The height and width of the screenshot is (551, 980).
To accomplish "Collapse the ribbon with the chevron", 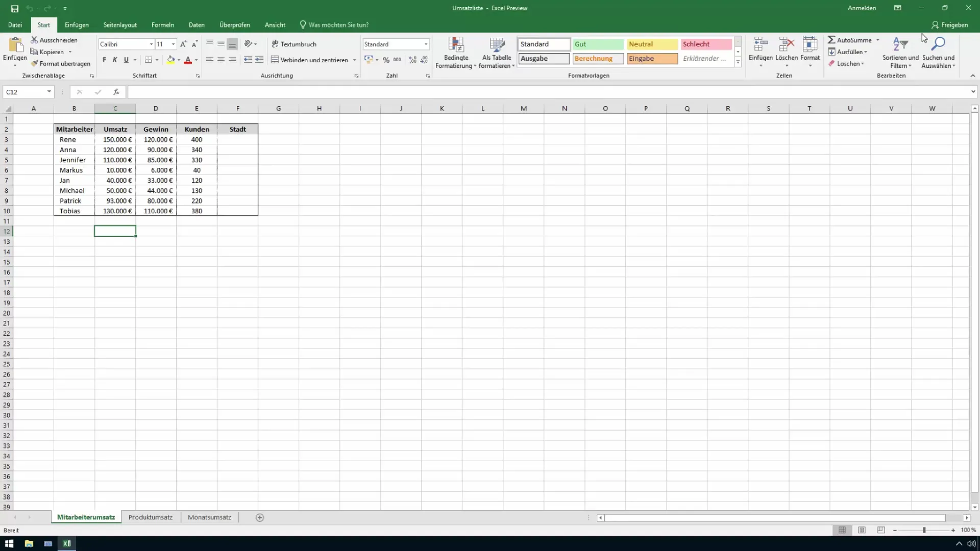I will [x=972, y=76].
